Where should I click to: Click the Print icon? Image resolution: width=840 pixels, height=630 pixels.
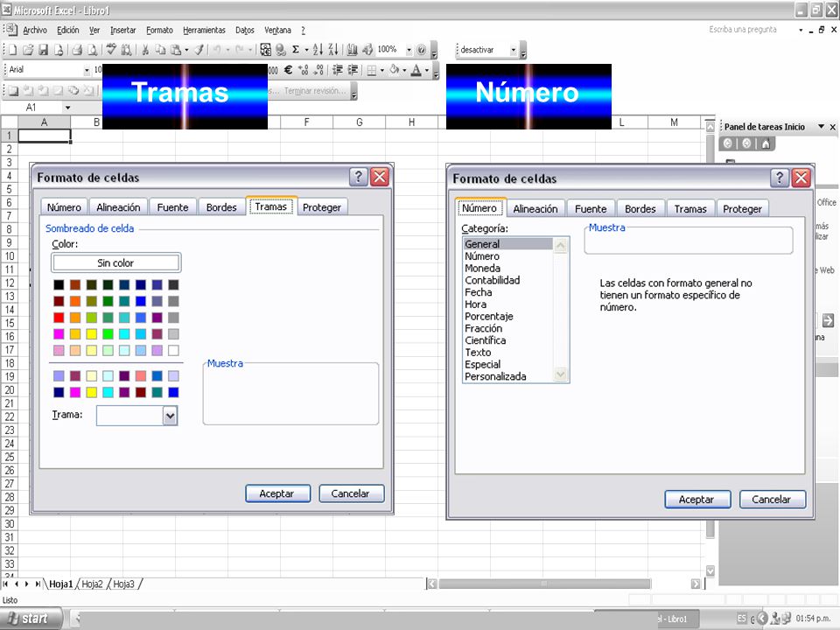click(77, 50)
